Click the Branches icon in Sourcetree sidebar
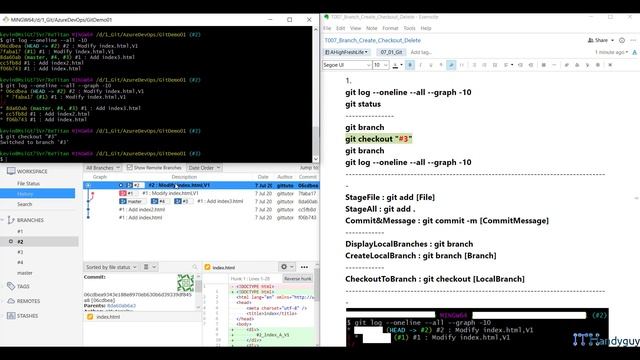640x360 pixels. pos(11,220)
